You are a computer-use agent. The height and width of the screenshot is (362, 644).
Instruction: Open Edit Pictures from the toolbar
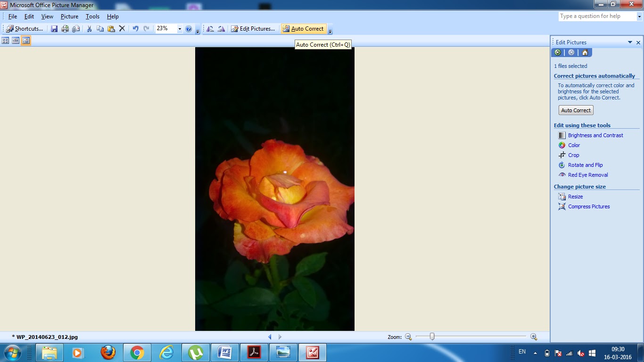point(253,28)
